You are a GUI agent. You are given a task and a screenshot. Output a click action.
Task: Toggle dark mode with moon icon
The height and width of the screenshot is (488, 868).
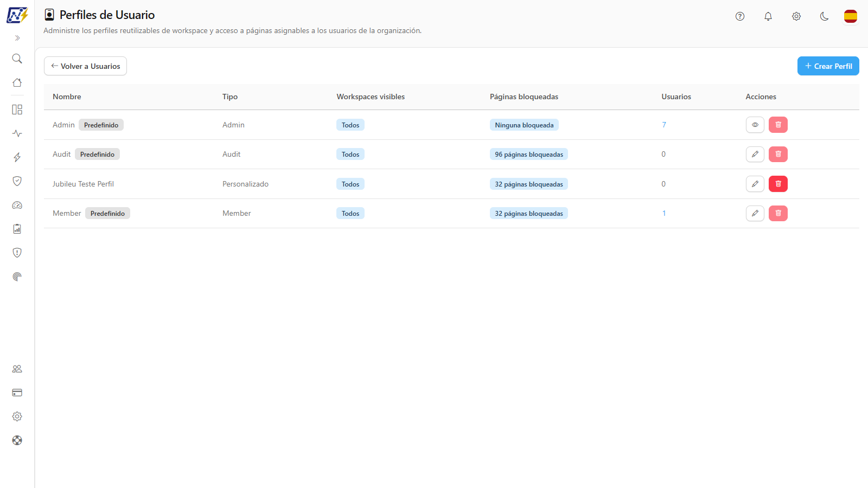point(825,16)
